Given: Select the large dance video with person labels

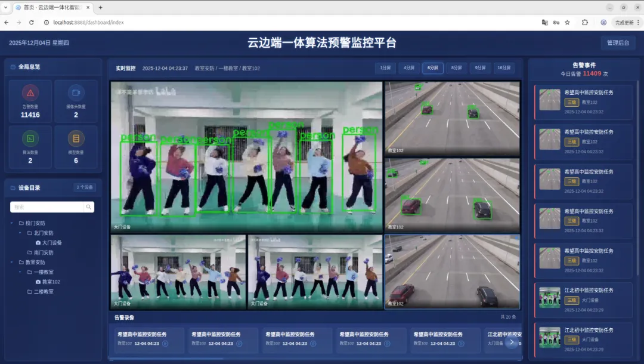Looking at the screenshot, I should click(x=246, y=157).
